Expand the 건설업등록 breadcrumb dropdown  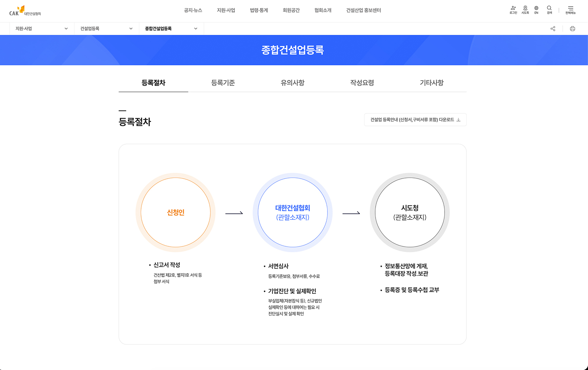tap(107, 29)
